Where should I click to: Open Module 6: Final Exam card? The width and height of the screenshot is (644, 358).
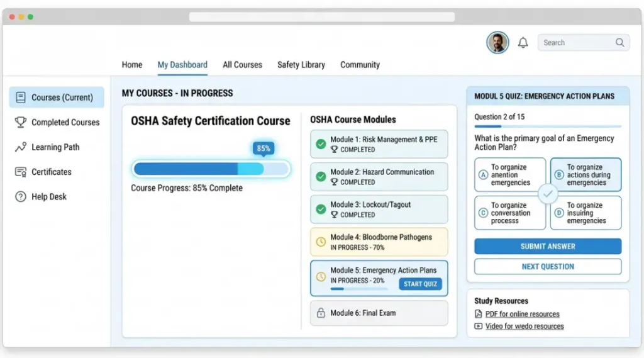tap(379, 313)
